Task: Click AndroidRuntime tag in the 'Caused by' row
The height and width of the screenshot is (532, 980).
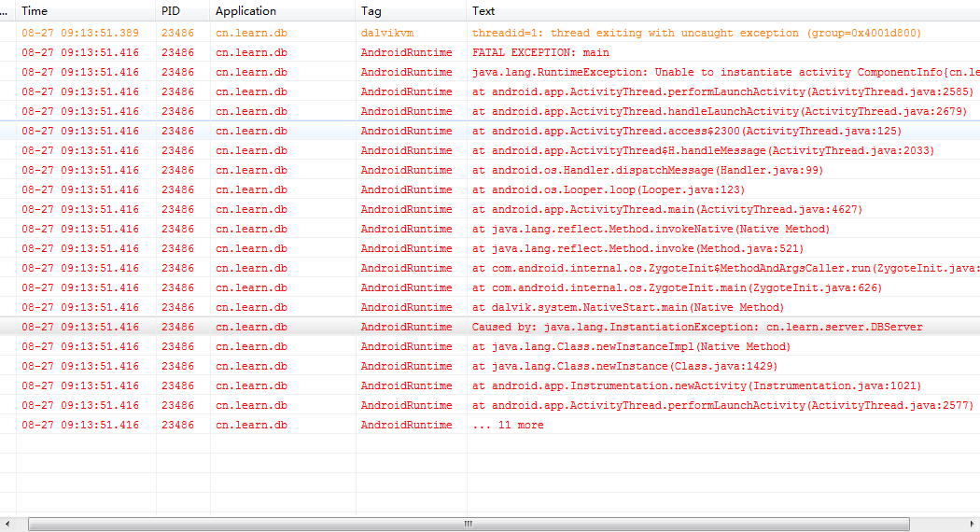Action: click(406, 327)
